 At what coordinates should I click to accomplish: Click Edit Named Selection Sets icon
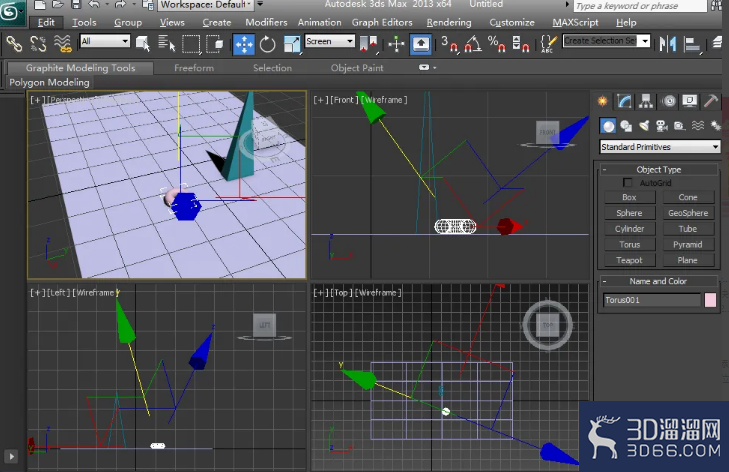click(548, 44)
